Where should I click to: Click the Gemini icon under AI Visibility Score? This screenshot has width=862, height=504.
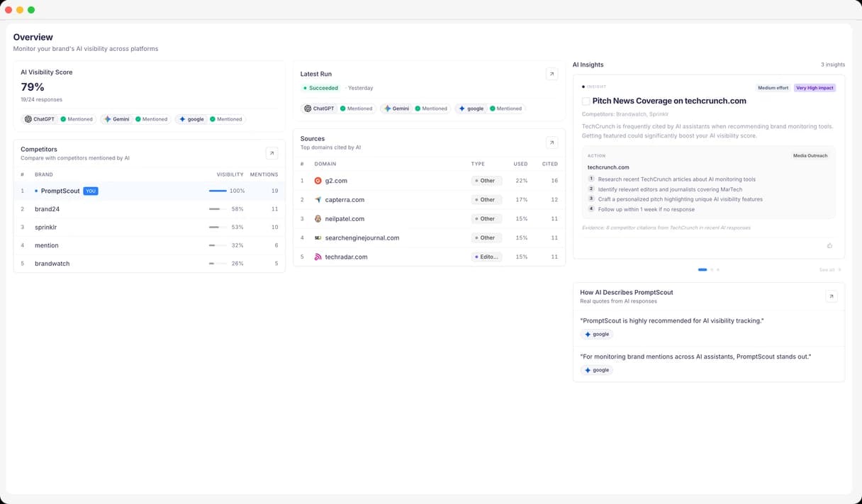click(108, 118)
